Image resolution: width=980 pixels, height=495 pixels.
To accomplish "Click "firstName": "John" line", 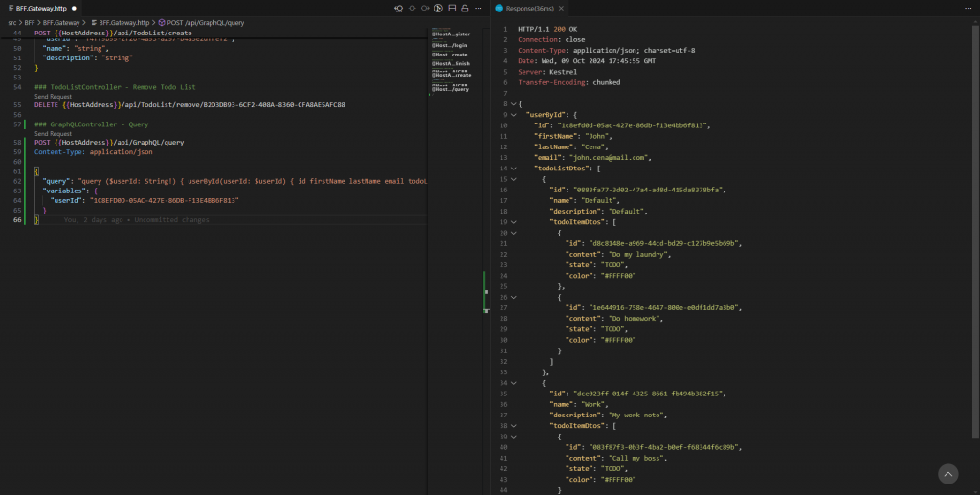I will [573, 136].
